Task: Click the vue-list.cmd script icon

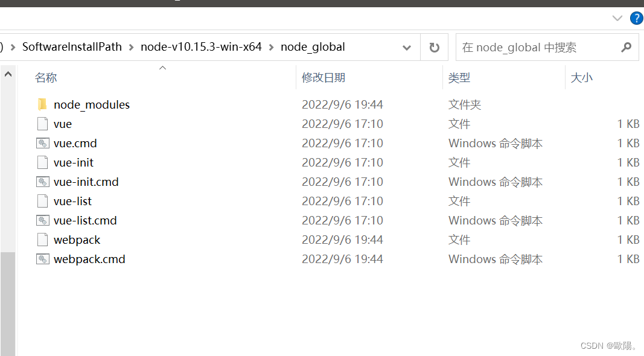Action: click(x=43, y=220)
